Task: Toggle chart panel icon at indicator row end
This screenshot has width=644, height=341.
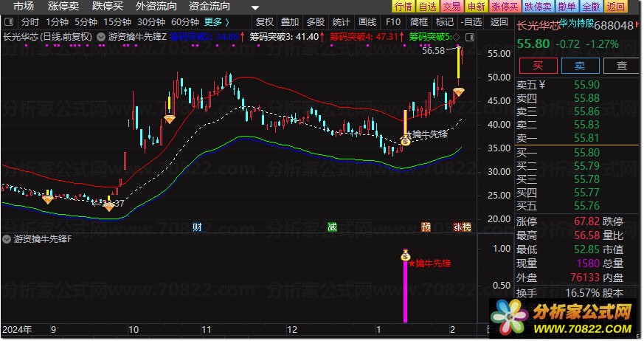Action: pos(470,38)
